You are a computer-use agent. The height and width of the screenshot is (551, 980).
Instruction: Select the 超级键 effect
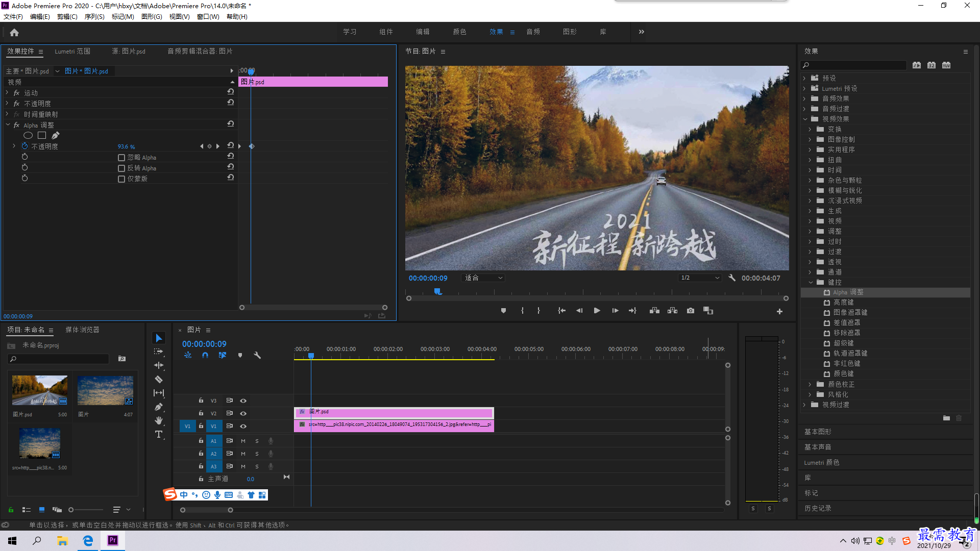[x=843, y=343]
